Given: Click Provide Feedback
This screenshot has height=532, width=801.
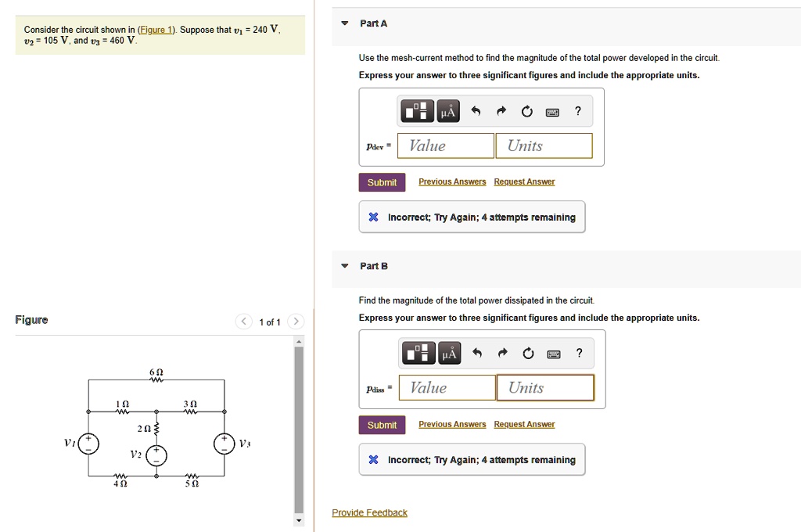Looking at the screenshot, I should coord(369,512).
